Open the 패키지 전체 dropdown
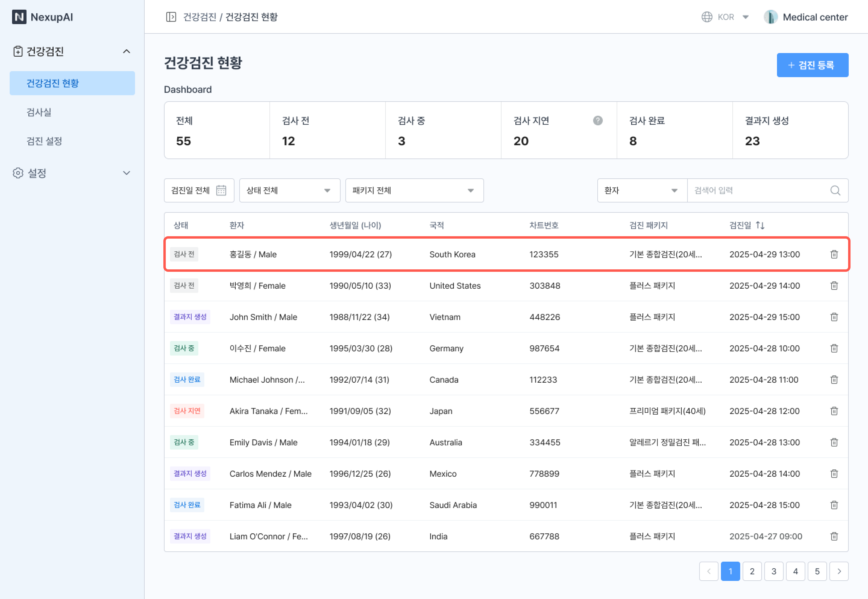 click(414, 190)
